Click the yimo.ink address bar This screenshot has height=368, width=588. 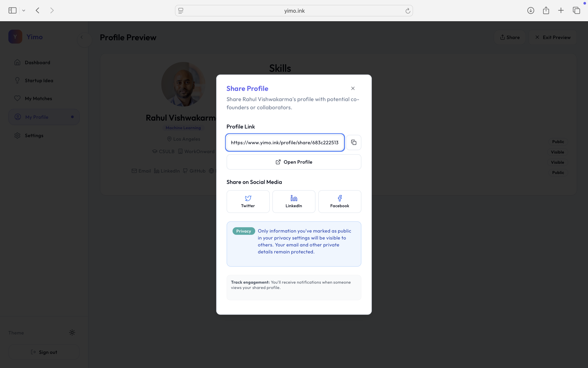click(x=294, y=11)
